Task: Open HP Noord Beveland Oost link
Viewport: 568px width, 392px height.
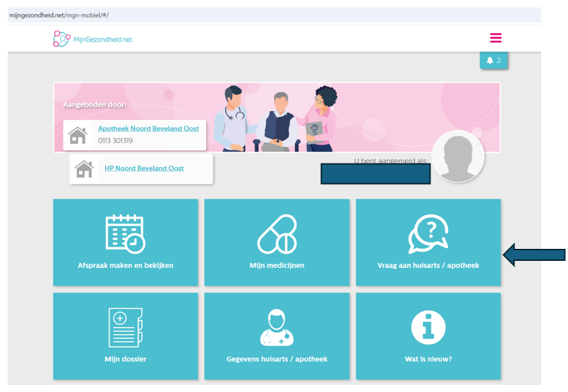Action: click(x=144, y=169)
